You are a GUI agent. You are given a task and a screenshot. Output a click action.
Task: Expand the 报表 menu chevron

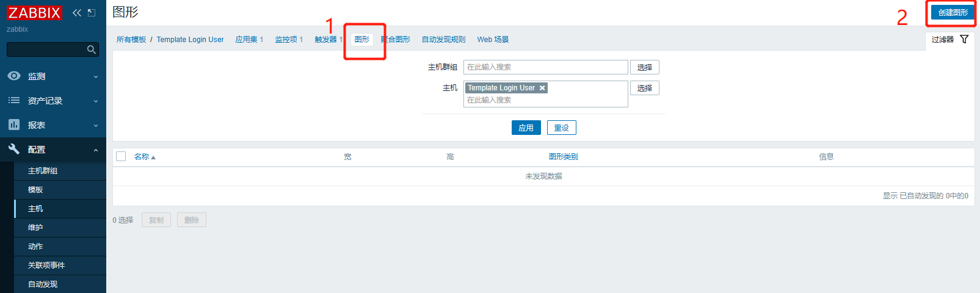pyautogui.click(x=96, y=126)
